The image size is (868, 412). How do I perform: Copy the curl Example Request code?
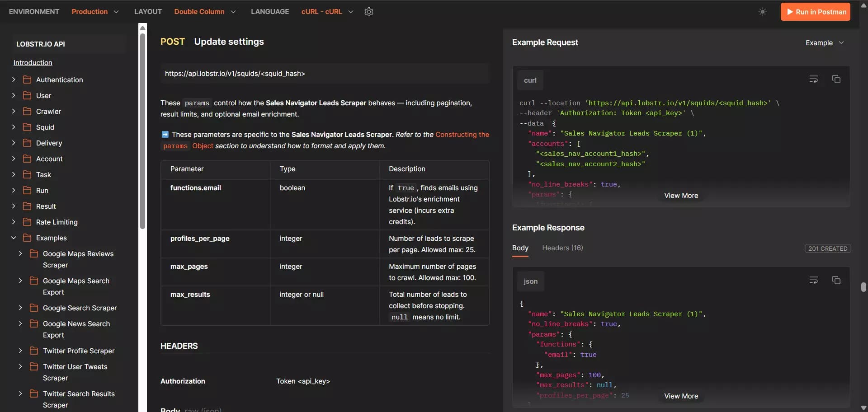point(836,79)
